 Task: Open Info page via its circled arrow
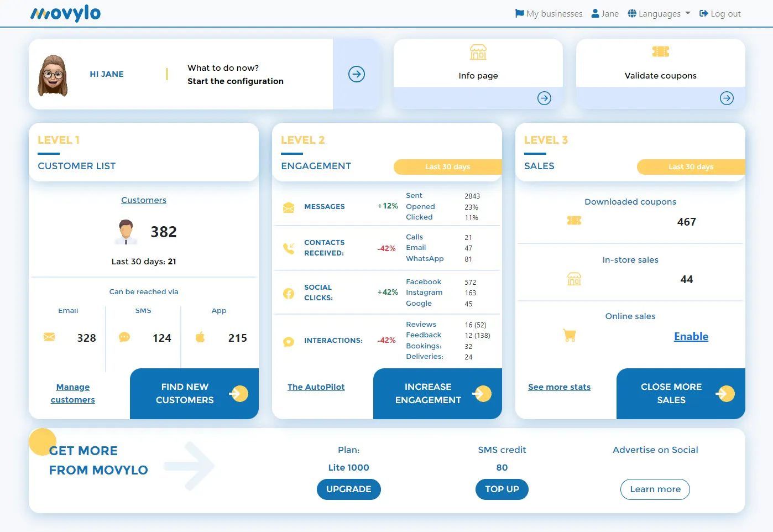pyautogui.click(x=545, y=98)
